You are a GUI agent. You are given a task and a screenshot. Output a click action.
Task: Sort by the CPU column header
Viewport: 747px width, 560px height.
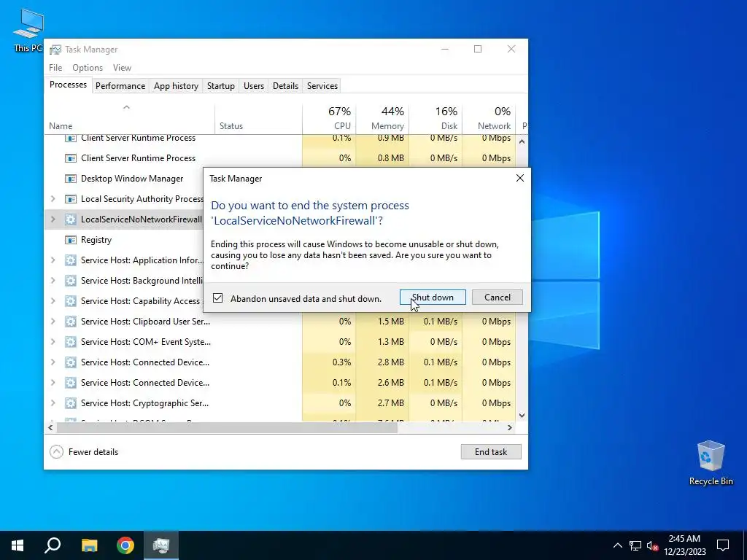(x=329, y=118)
